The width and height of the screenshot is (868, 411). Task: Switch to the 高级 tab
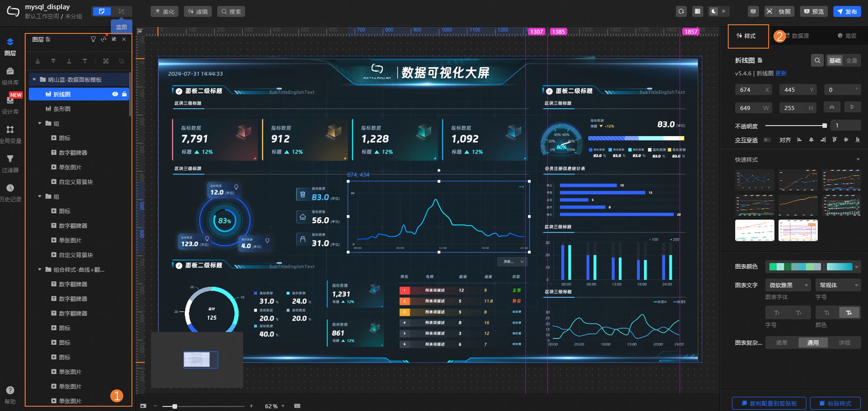click(847, 36)
